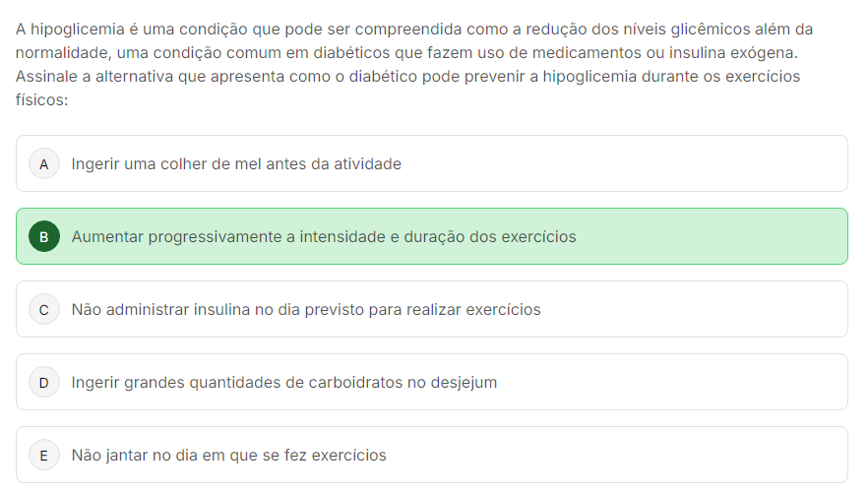Select the circle badge for option A

[43, 164]
